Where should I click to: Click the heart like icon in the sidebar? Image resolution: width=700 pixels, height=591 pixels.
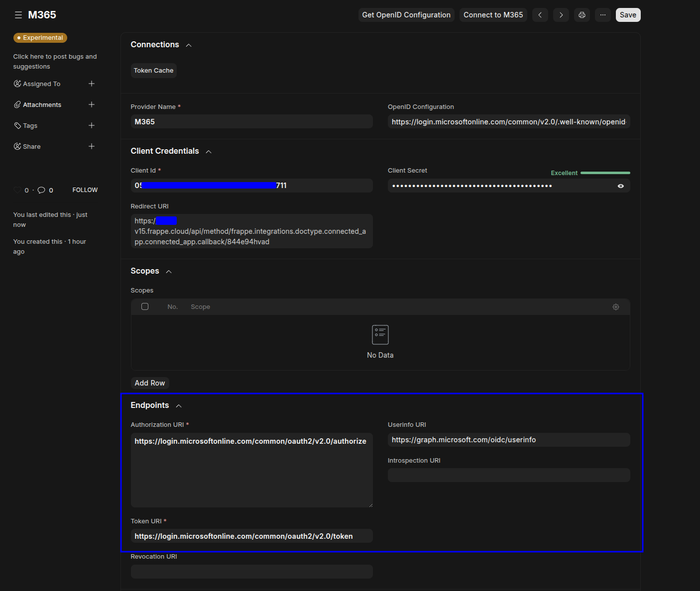click(x=17, y=190)
